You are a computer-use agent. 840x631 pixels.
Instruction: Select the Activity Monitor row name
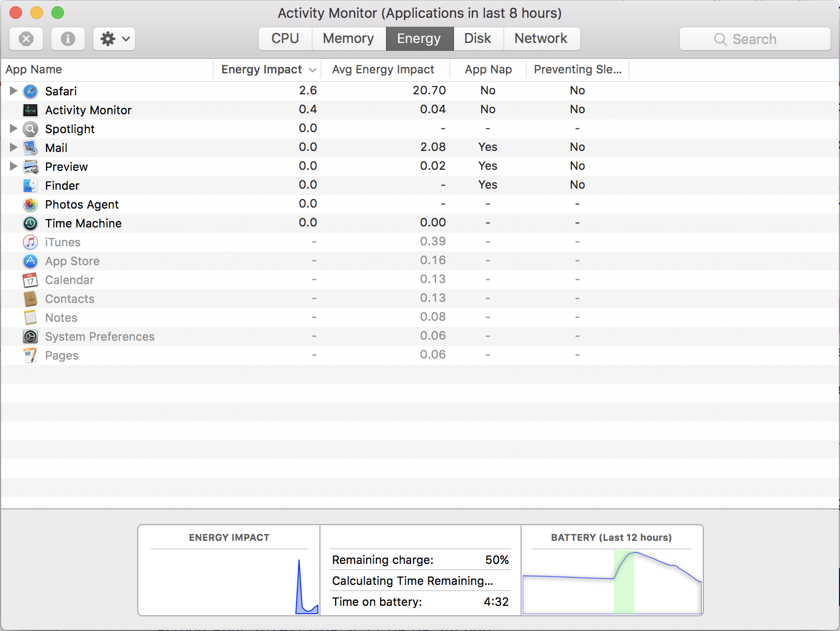[88, 110]
